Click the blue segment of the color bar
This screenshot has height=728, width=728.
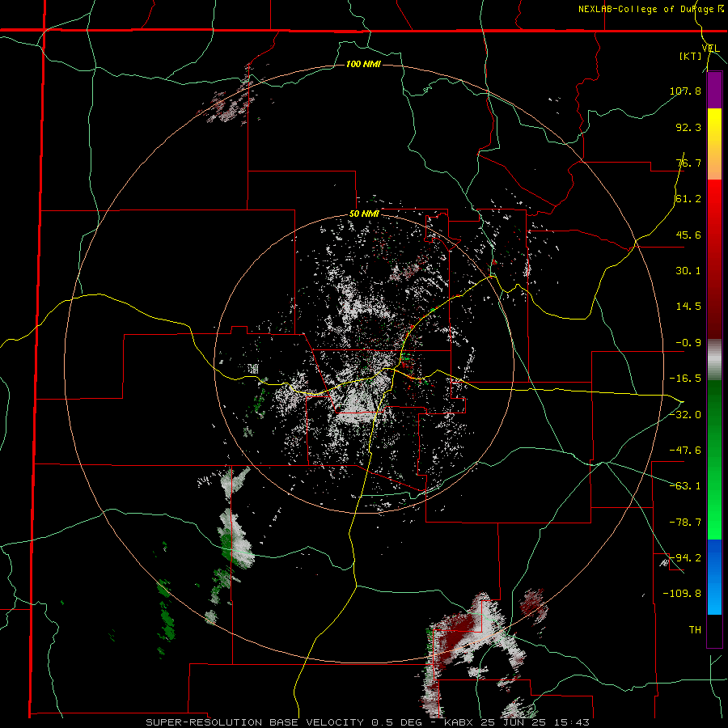714,577
